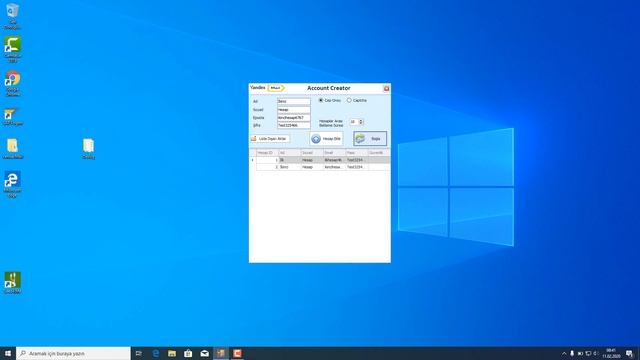Click the password cell in row 1
The image size is (640, 360).
click(356, 160)
